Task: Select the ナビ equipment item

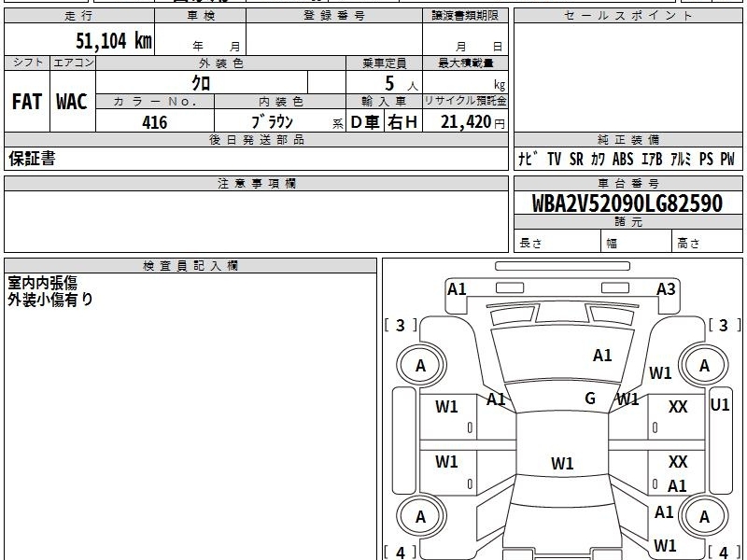Action: click(528, 159)
